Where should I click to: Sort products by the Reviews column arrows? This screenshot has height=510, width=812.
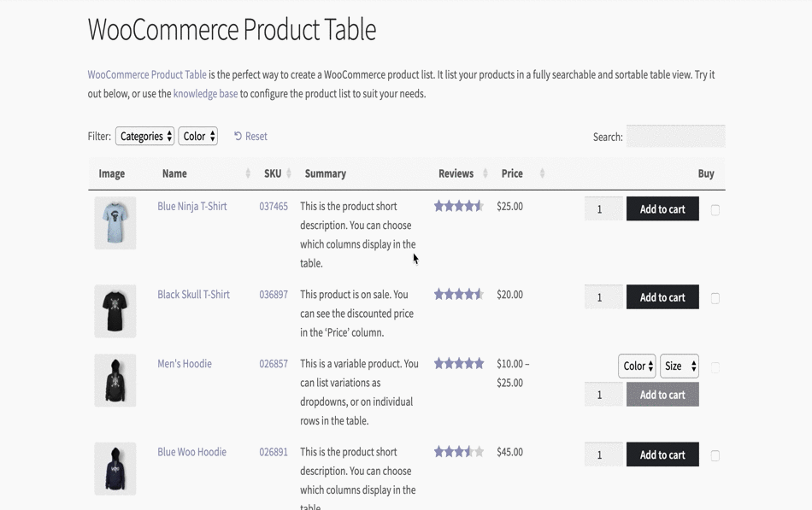tap(485, 173)
